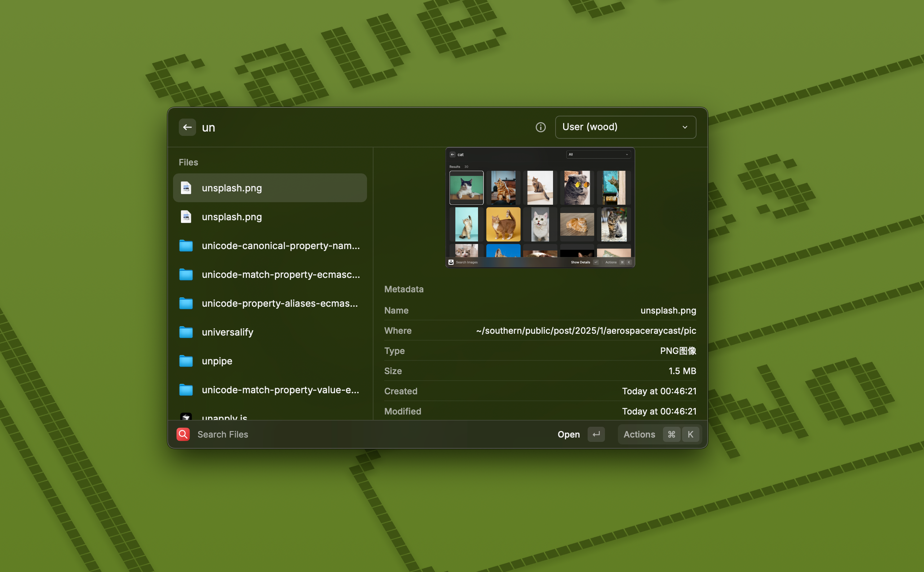Click the cat image preview thumbnail
924x572 pixels.
tap(540, 207)
